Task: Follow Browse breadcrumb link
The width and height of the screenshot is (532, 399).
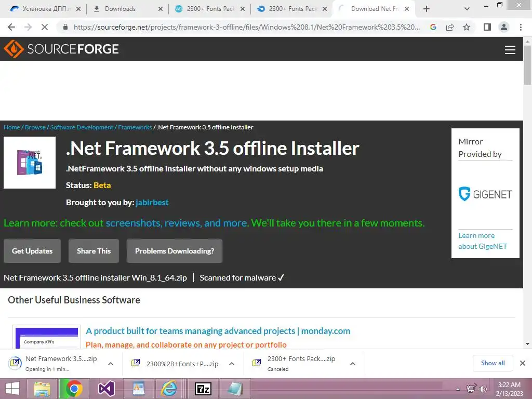Action: (x=35, y=127)
